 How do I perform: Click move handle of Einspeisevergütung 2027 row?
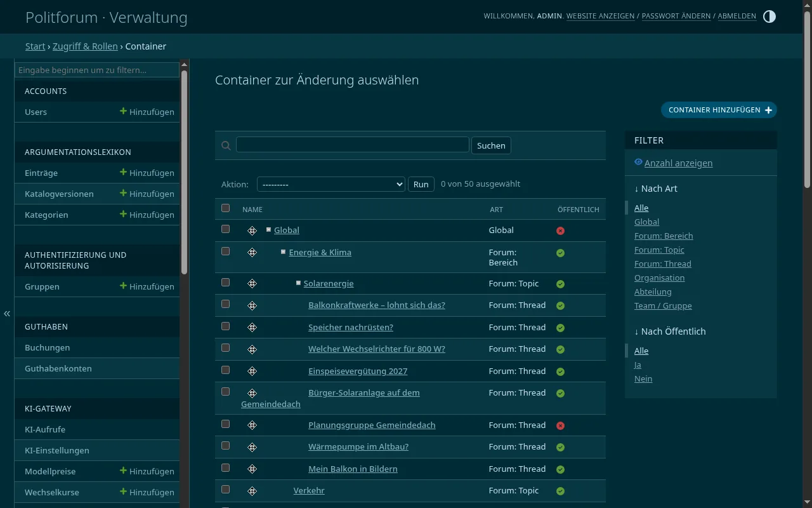pos(252,371)
